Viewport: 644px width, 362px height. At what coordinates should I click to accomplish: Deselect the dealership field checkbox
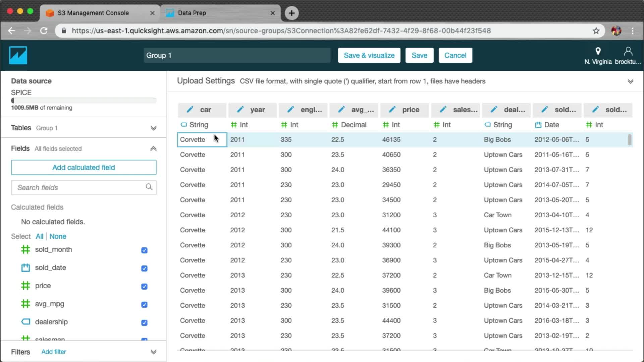click(x=144, y=322)
